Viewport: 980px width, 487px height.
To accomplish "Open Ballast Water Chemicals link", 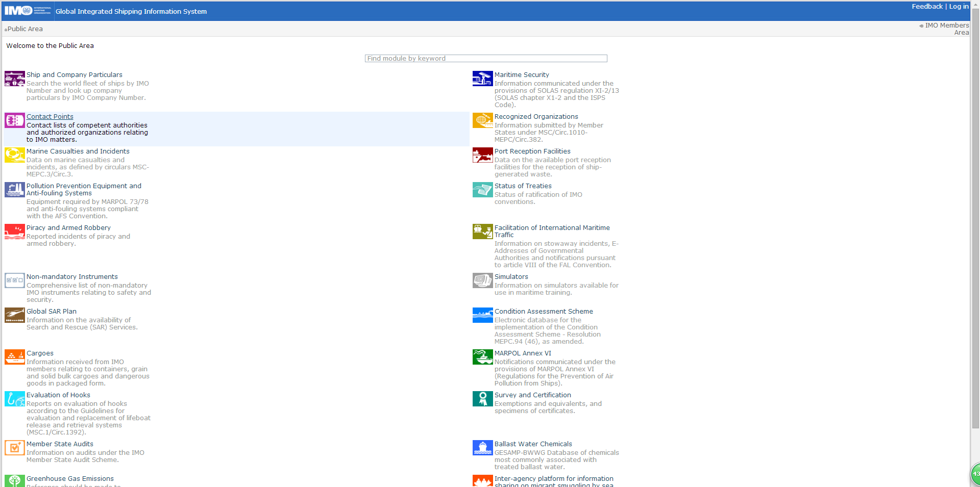I will [x=533, y=444].
